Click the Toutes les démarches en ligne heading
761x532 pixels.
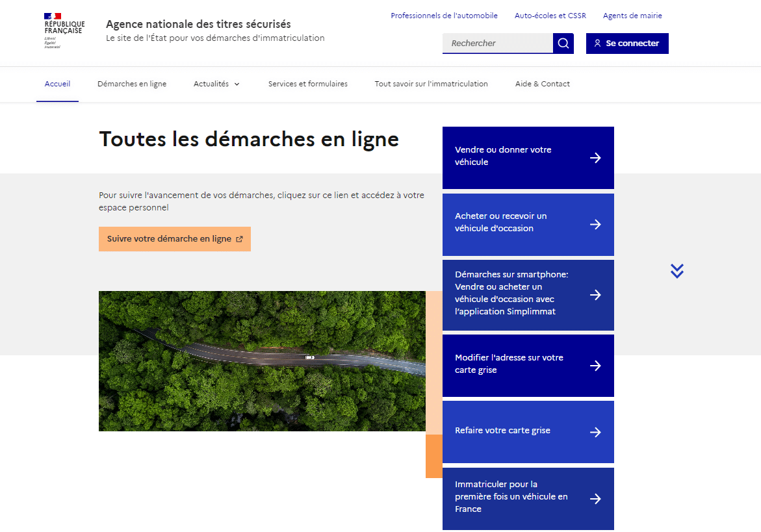(249, 139)
